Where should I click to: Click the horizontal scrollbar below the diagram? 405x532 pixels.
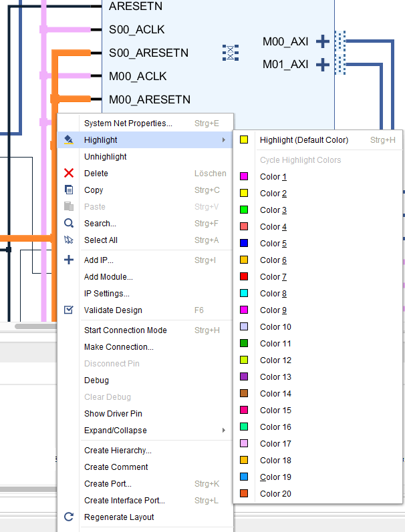[x=35, y=326]
